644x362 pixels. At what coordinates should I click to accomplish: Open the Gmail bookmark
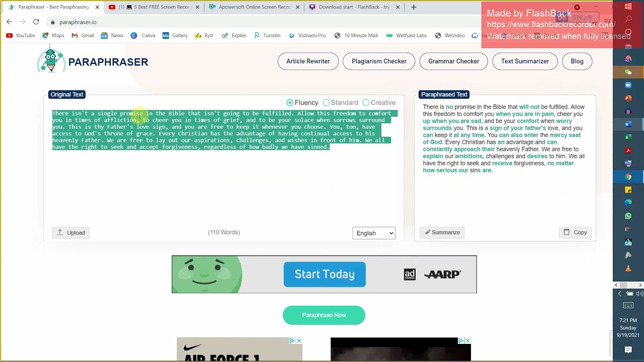(x=83, y=36)
